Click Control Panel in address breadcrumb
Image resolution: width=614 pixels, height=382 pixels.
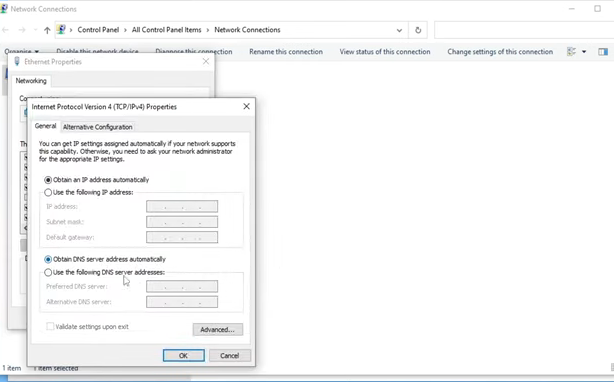98,30
